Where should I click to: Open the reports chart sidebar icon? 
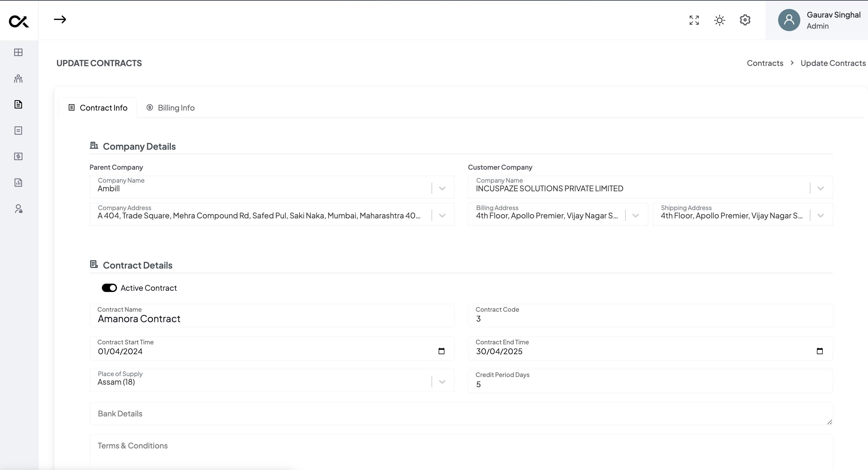[x=18, y=183]
